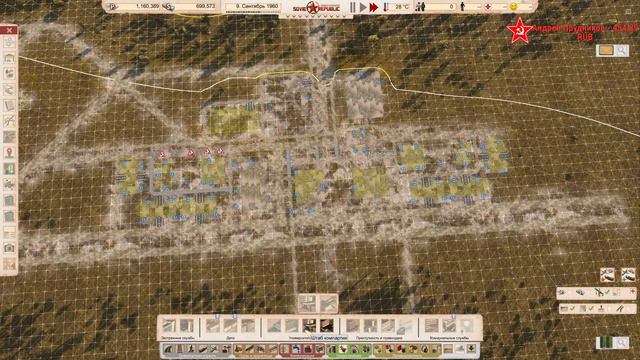The image size is (640, 360).
Task: Toggle the eye visibility icon in right panel
Action: tap(562, 292)
